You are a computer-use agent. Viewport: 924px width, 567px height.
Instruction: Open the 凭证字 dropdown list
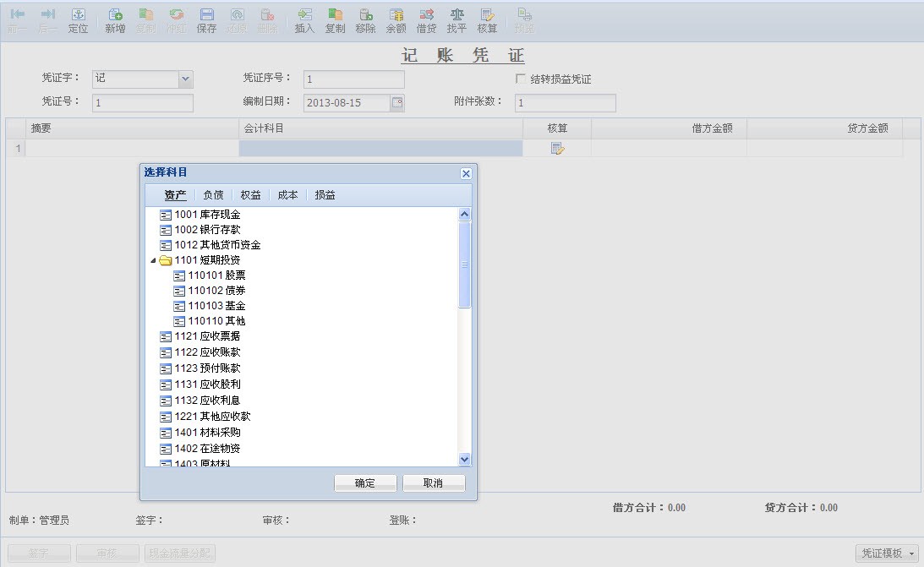[186, 79]
